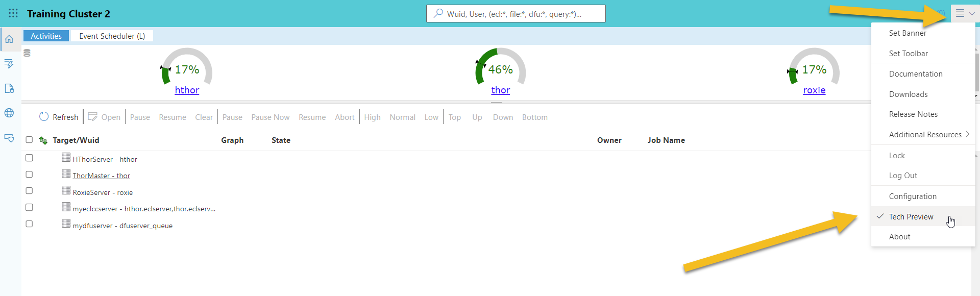Open the ECL workunits sidebar icon
This screenshot has height=296, width=980.
tap(9, 64)
